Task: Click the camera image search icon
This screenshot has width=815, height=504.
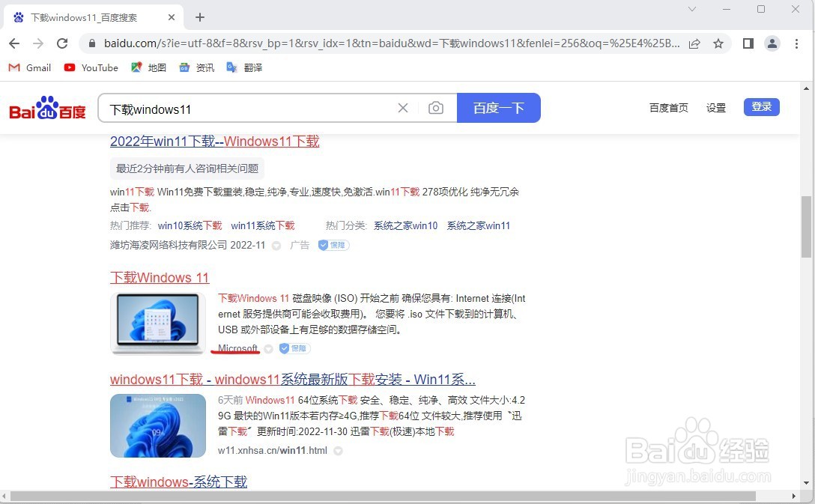Action: [x=435, y=108]
